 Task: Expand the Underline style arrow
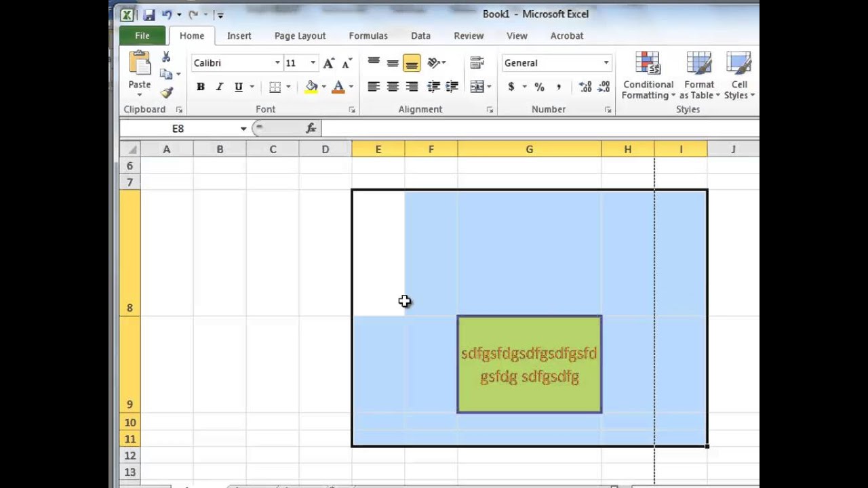click(252, 87)
